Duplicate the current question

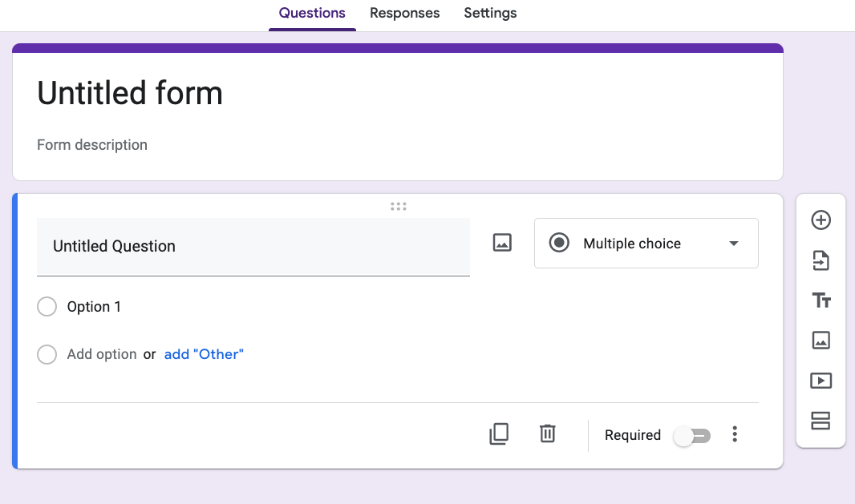(x=499, y=433)
